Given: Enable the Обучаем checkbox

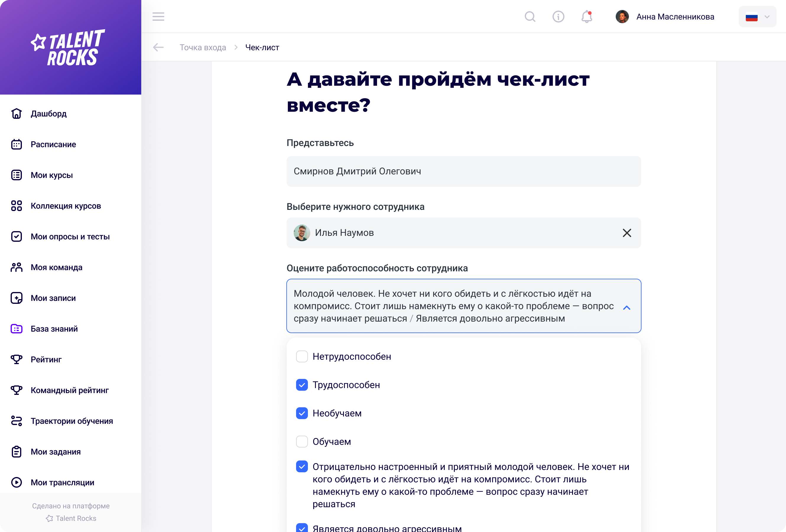Looking at the screenshot, I should tap(302, 442).
